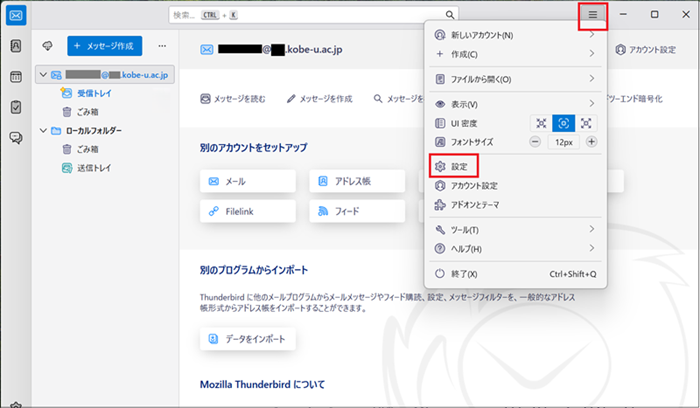The width and height of the screenshot is (700, 408).
Task: Open folder pane options (three dots)
Action: click(162, 46)
